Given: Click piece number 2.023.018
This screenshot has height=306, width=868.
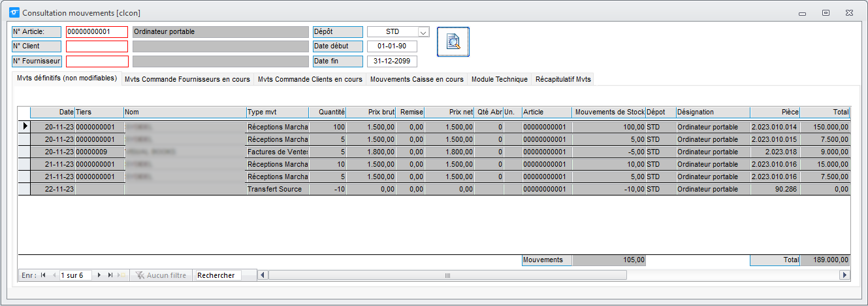Looking at the screenshot, I should [775, 152].
